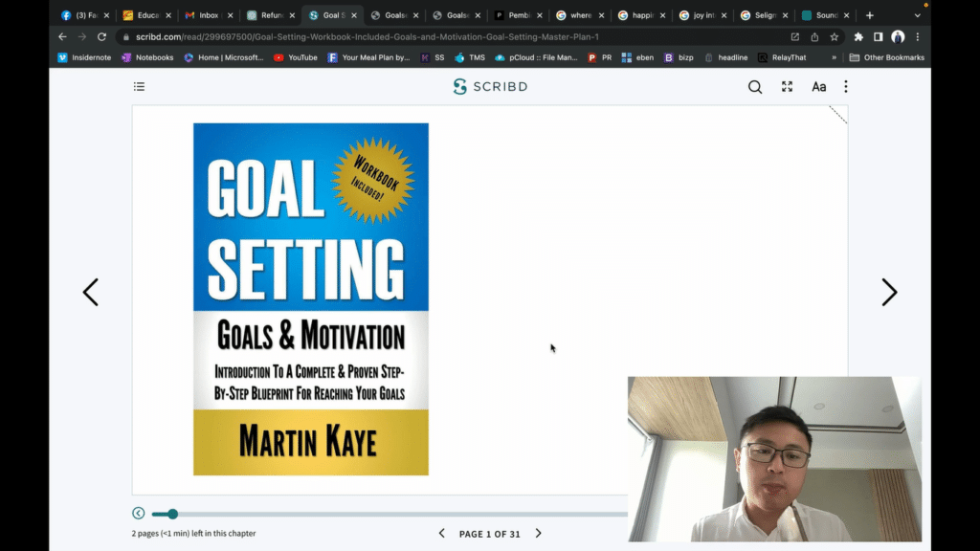Screen dimensions: 980x551
Task: Open the RelayThat bookmark
Action: point(782,57)
